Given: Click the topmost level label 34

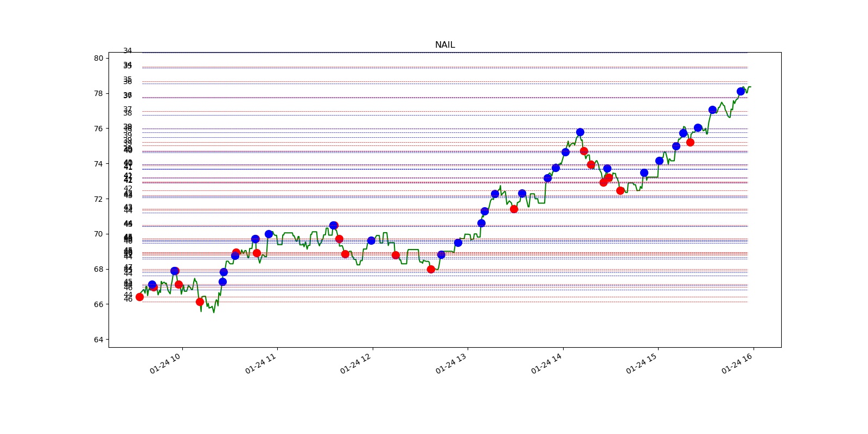Looking at the screenshot, I should [x=127, y=50].
